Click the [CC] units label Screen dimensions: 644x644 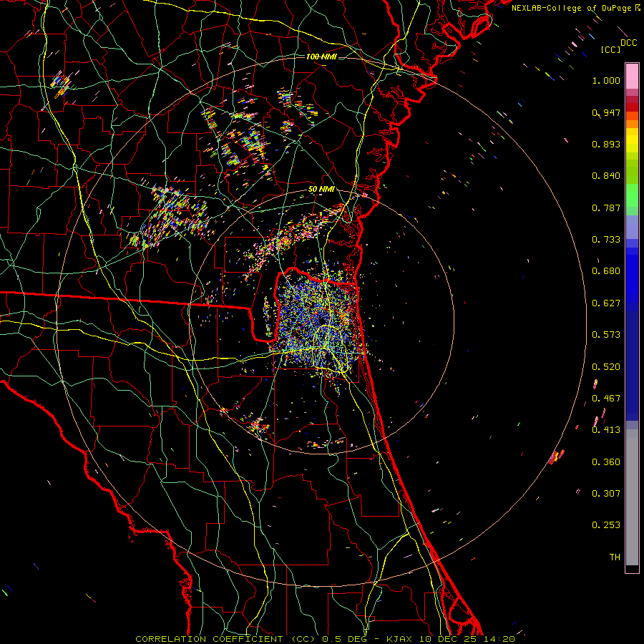[x=610, y=49]
